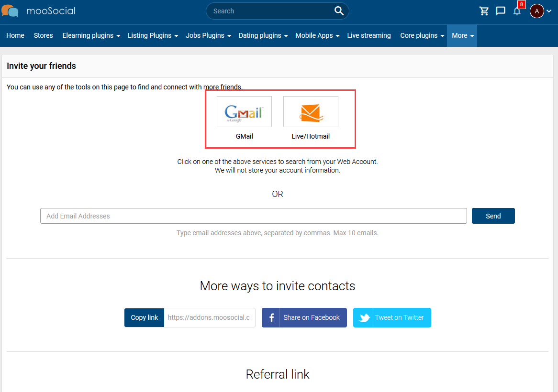Open the Stores page
The width and height of the screenshot is (558, 392).
pyautogui.click(x=44, y=35)
